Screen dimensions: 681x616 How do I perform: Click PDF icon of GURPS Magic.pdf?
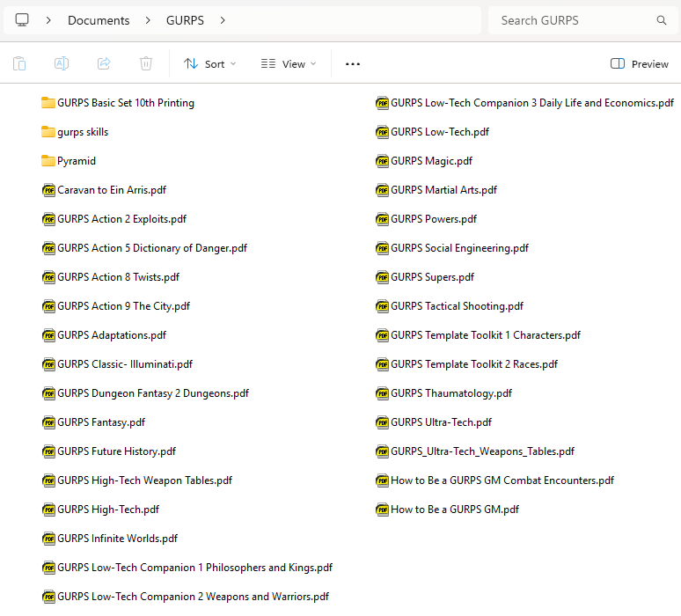tap(382, 161)
